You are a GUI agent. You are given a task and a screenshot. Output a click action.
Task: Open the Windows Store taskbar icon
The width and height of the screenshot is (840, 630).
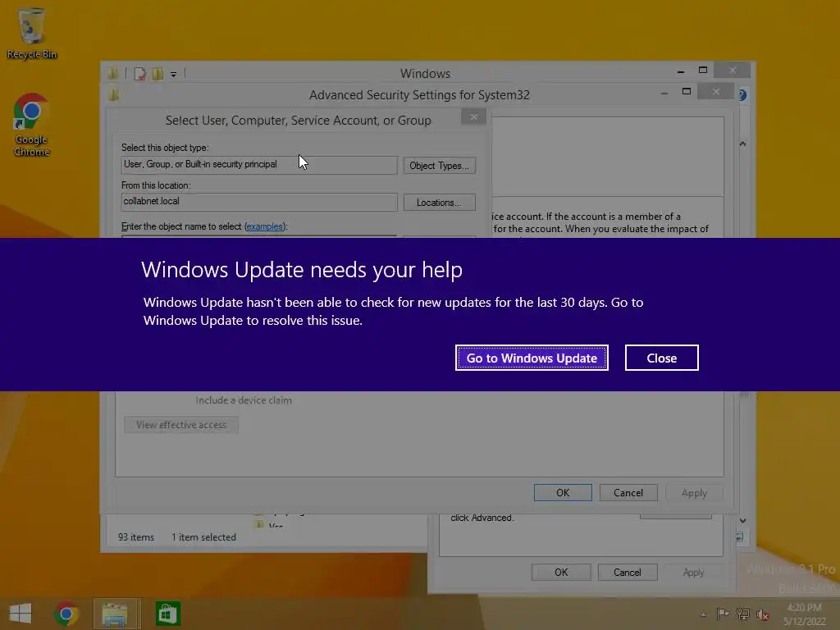pyautogui.click(x=167, y=614)
